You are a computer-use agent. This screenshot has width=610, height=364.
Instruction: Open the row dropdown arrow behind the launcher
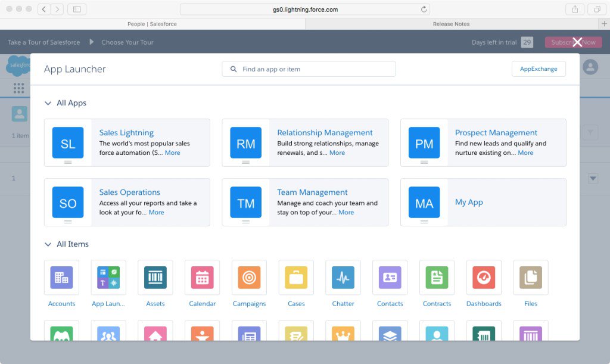[593, 179]
